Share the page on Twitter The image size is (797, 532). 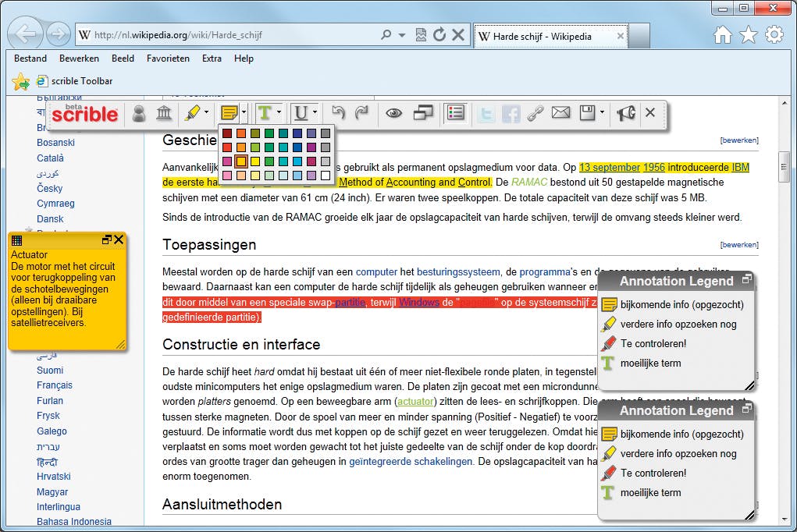click(486, 113)
